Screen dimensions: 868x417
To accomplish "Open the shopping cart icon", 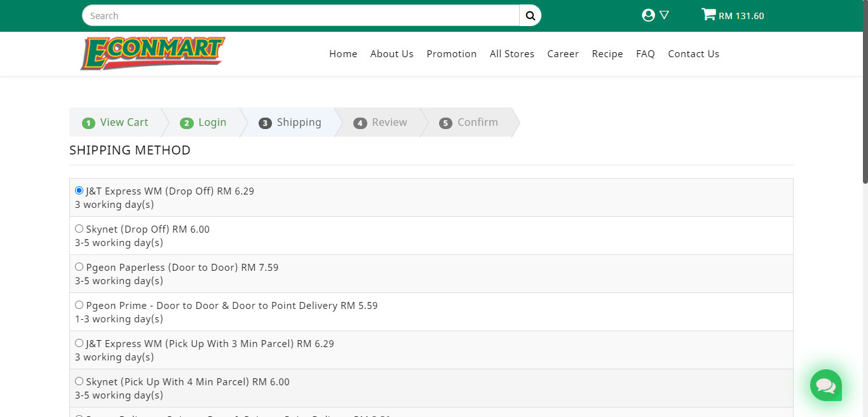I will tap(708, 15).
